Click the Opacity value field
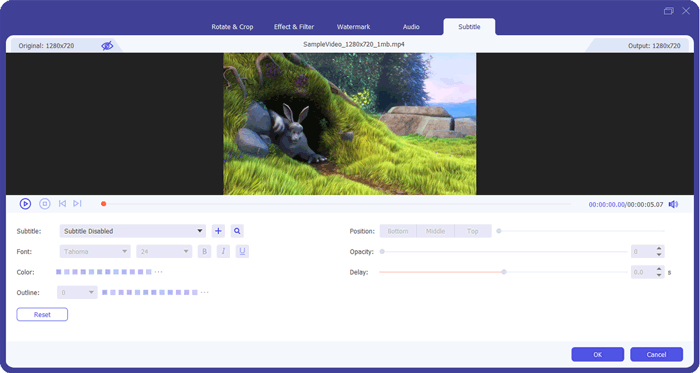This screenshot has width=700, height=373. point(642,252)
